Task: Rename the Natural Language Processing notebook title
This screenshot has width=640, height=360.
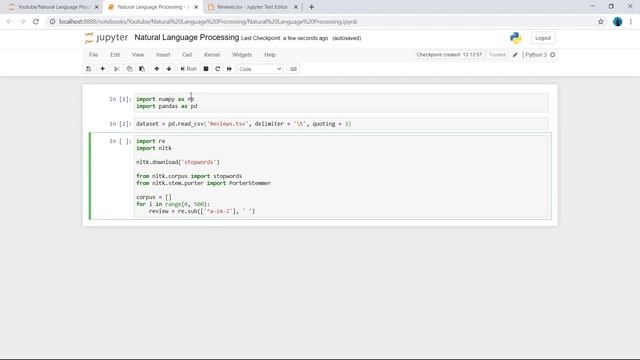Action: [187, 38]
